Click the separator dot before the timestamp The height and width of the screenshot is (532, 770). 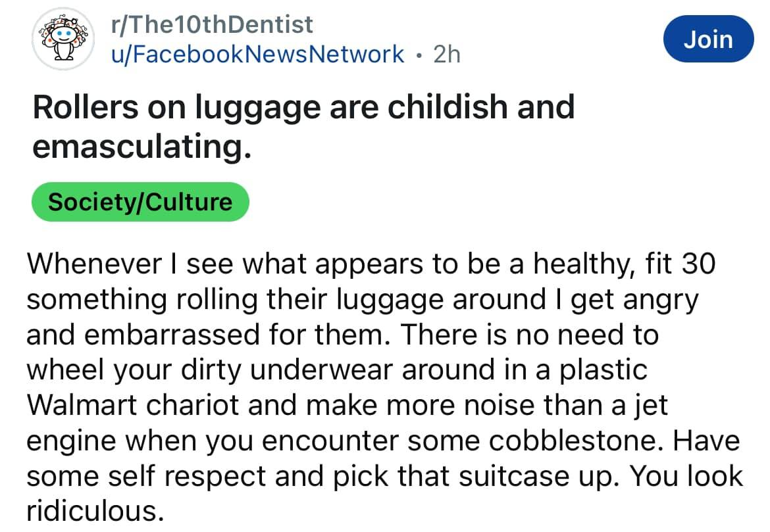tap(419, 55)
